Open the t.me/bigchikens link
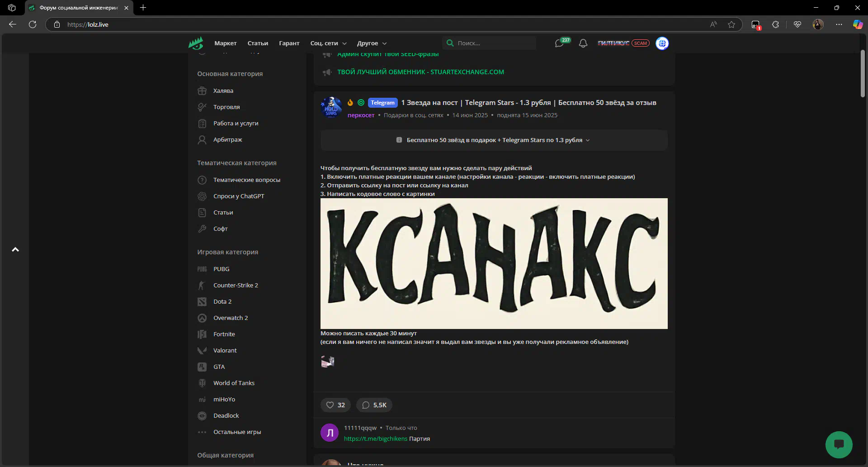 pyautogui.click(x=376, y=438)
